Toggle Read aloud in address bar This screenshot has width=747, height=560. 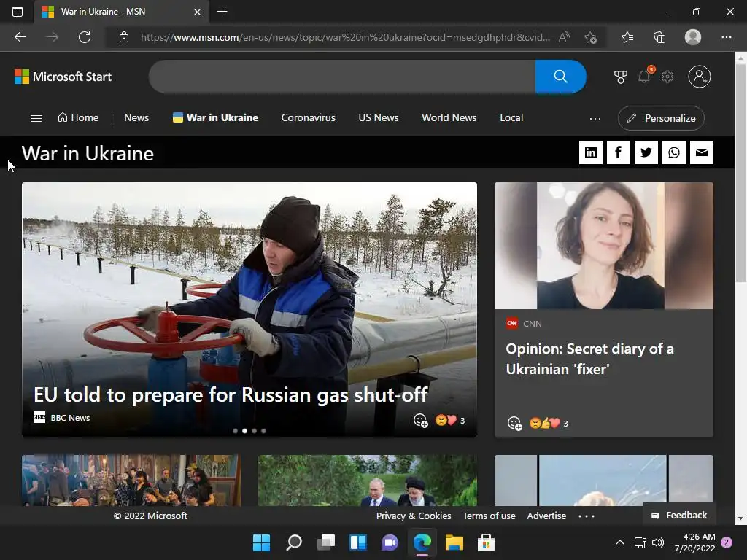pyautogui.click(x=564, y=37)
